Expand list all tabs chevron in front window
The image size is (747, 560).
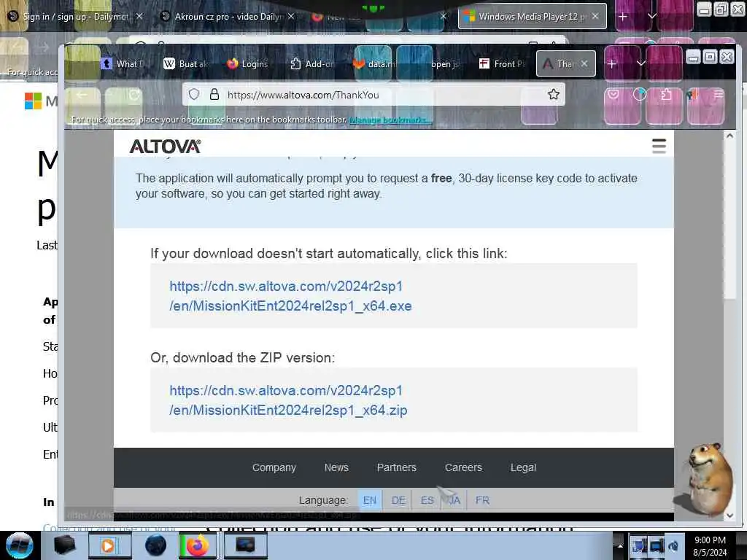(x=640, y=63)
